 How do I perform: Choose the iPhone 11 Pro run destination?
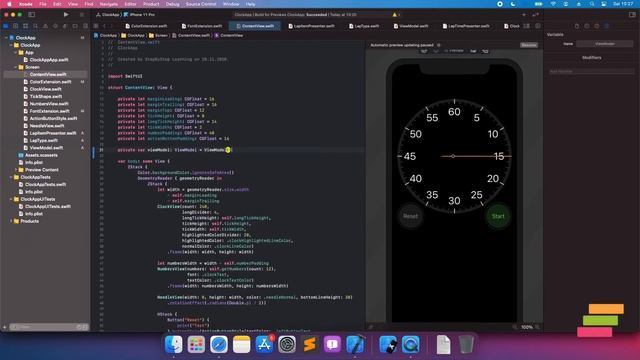pos(139,15)
